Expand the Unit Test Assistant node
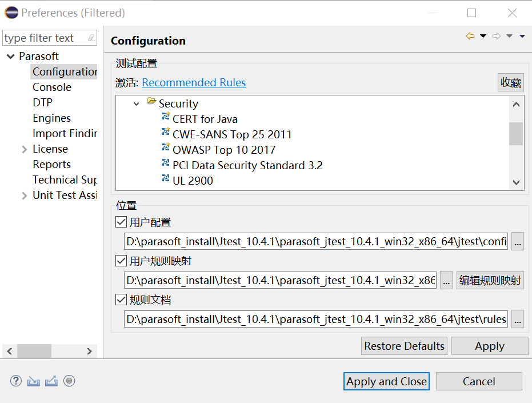This screenshot has width=532, height=403. point(24,195)
